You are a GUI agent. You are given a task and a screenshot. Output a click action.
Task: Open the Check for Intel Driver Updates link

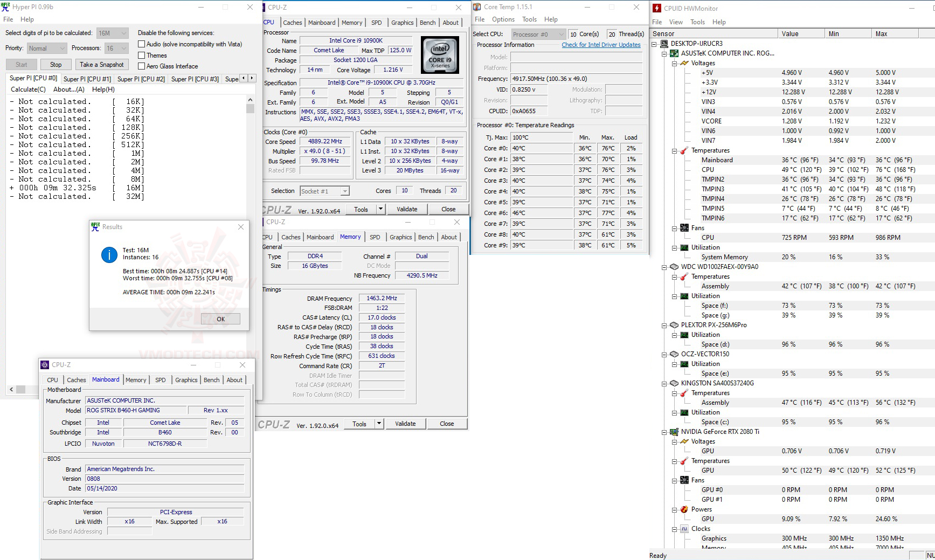(601, 45)
